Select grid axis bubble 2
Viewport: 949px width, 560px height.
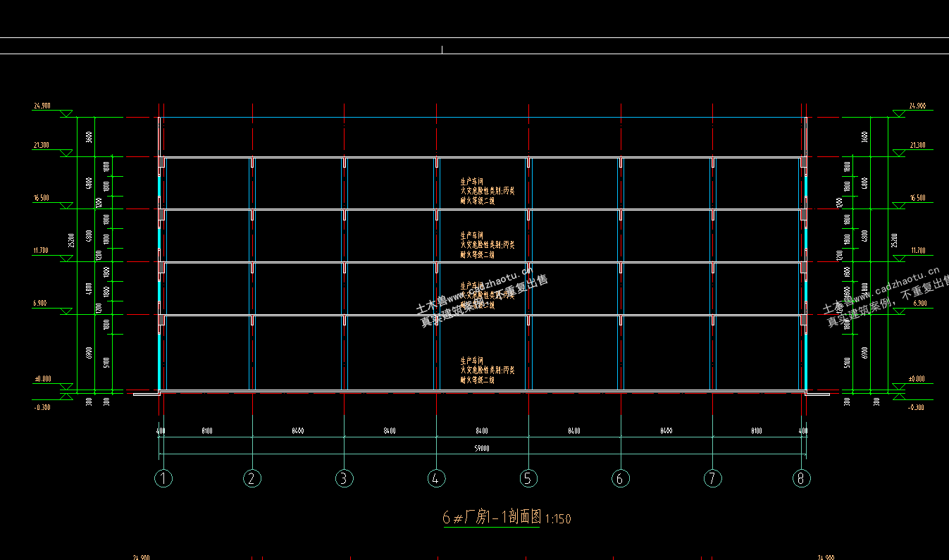[x=252, y=479]
